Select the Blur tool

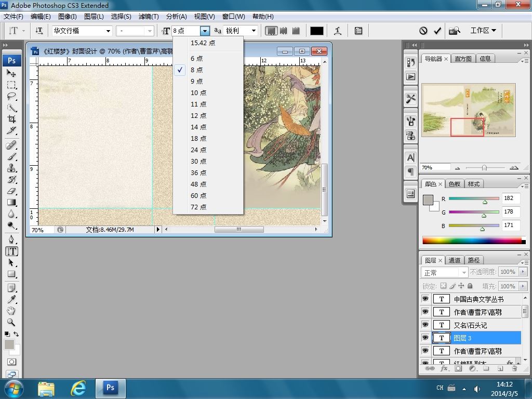[x=11, y=214]
